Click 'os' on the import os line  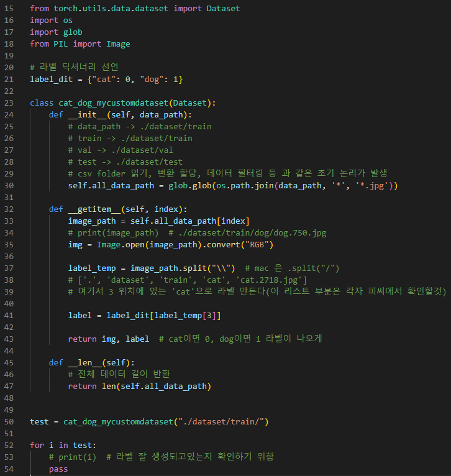point(68,21)
